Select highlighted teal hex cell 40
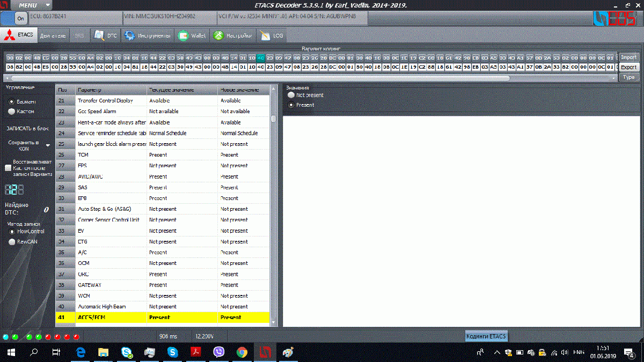 [x=260, y=57]
